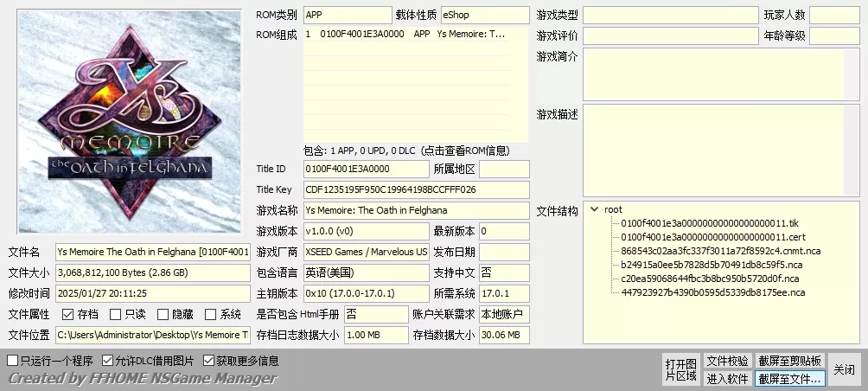Check the 系统 system attribute checkbox
The height and width of the screenshot is (391, 868).
(211, 315)
